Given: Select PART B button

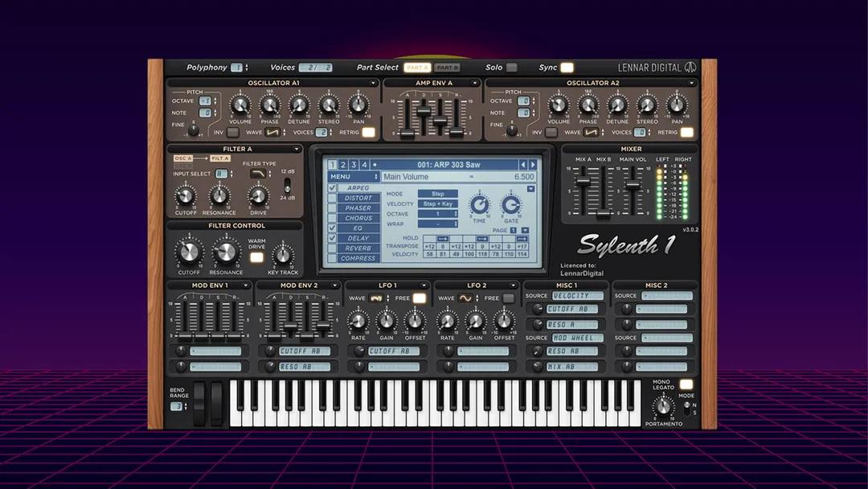Looking at the screenshot, I should click(448, 68).
